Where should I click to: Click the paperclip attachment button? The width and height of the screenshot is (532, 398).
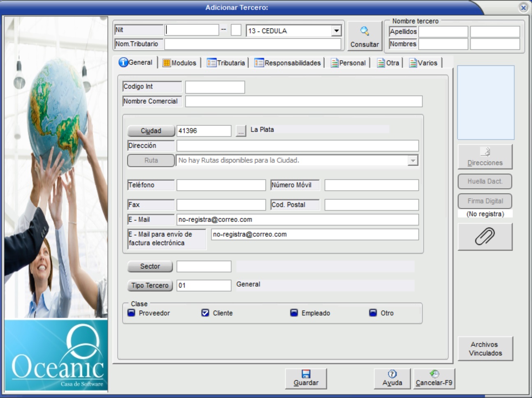pos(485,237)
